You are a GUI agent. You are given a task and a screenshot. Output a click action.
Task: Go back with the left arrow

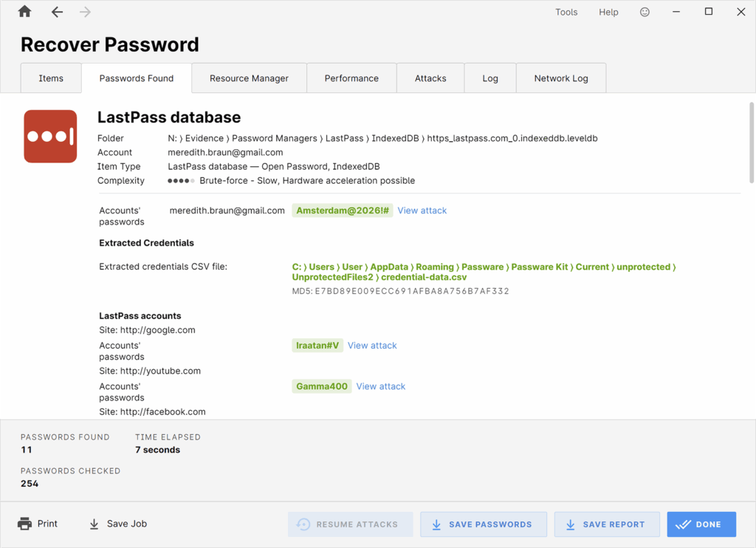tap(57, 12)
